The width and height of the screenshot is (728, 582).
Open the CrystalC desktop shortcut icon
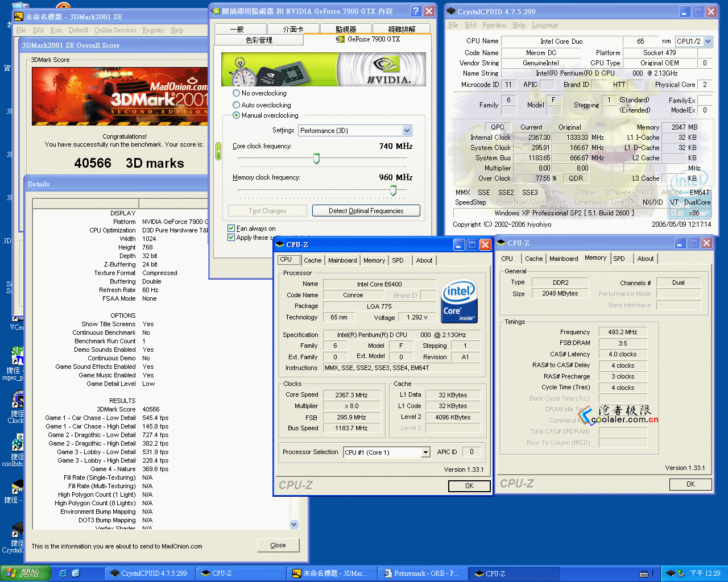pyautogui.click(x=17, y=530)
